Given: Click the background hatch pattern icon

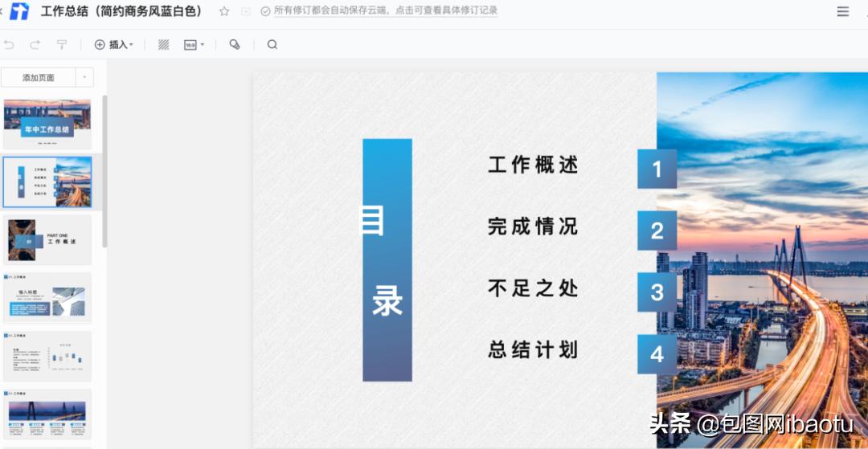Looking at the screenshot, I should 163,45.
